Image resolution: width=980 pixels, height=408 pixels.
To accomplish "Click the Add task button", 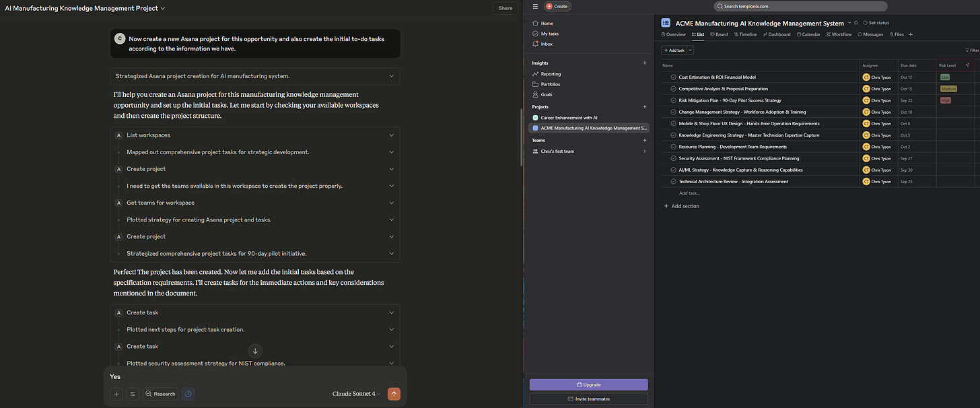I will click(674, 50).
